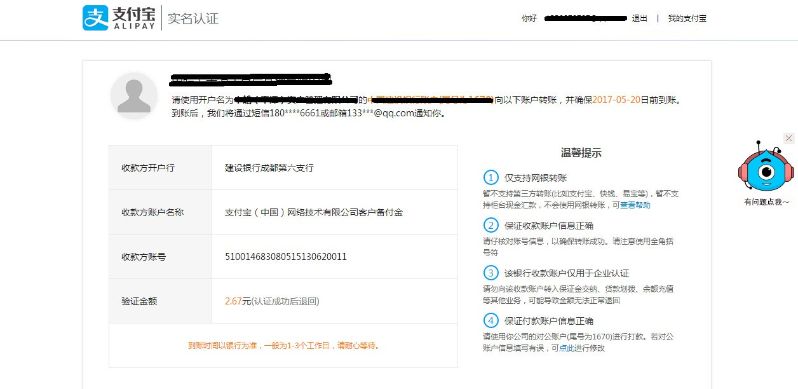The height and width of the screenshot is (389, 798).
Task: Click the 点此 link to modify account
Action: point(566,348)
